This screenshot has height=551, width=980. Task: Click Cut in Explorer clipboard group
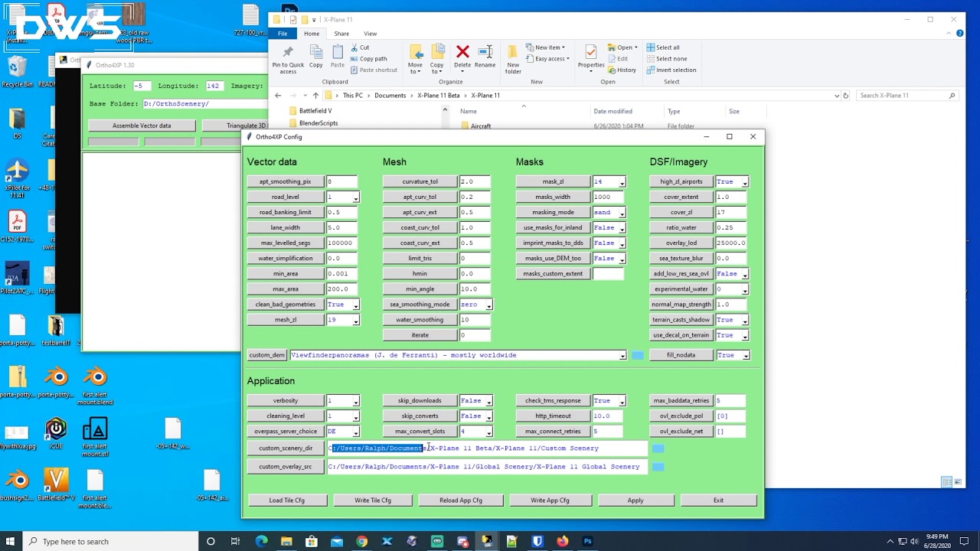(x=360, y=47)
